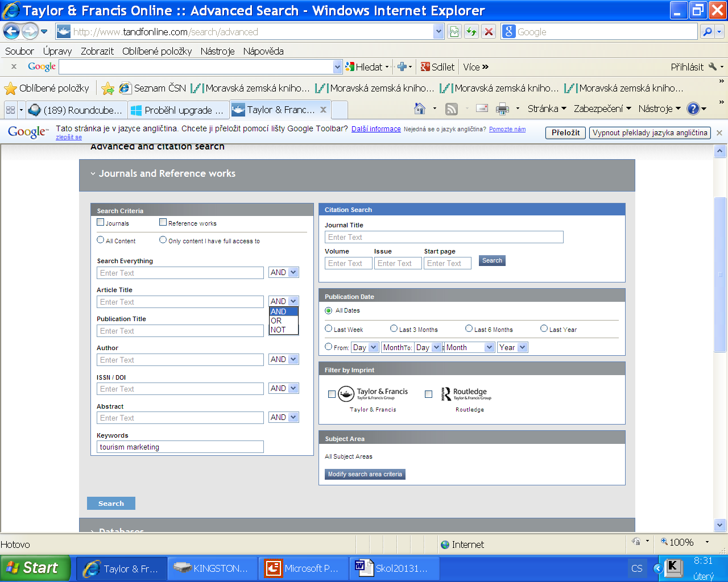Viewport: 728px width, 582px height.
Task: Check the Journals checkbox
Action: pos(101,222)
